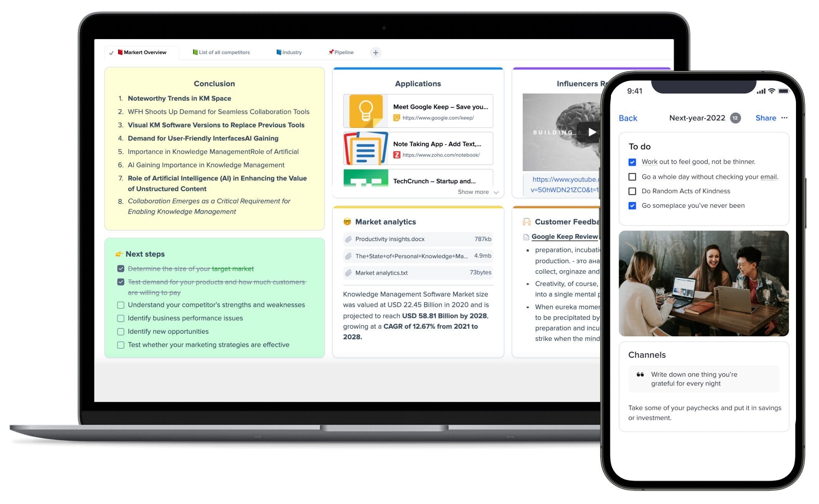Scroll the Channels section content

[x=703, y=398]
